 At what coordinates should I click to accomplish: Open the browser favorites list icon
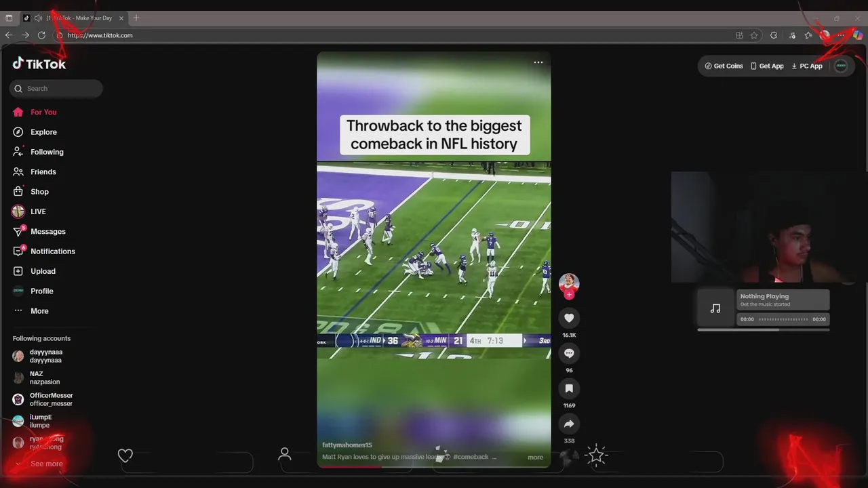click(808, 35)
